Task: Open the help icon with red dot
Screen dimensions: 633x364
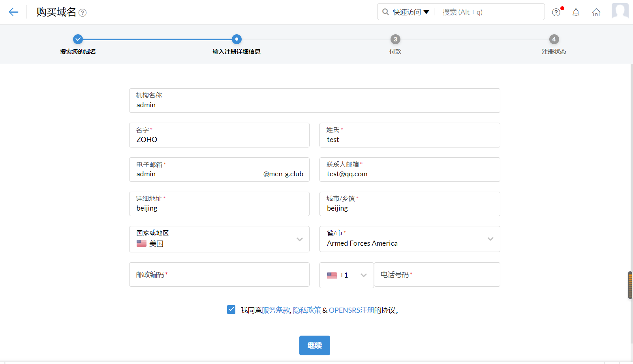Action: coord(556,12)
